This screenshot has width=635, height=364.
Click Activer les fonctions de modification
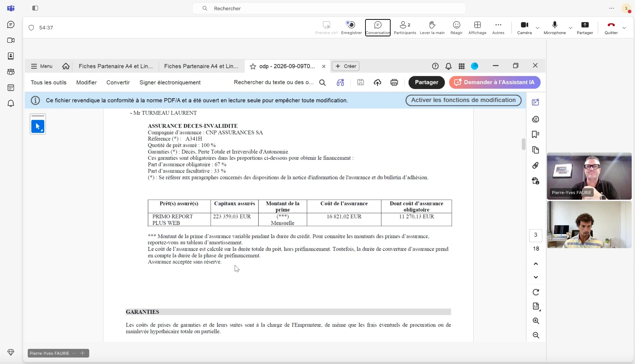[x=463, y=100]
